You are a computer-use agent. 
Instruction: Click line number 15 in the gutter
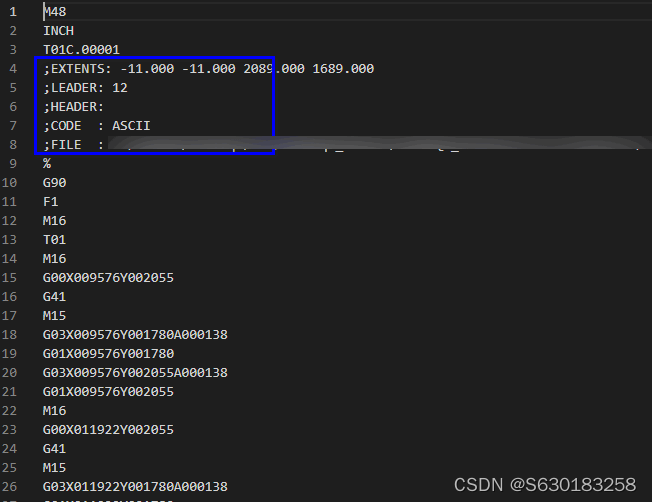(x=9, y=278)
